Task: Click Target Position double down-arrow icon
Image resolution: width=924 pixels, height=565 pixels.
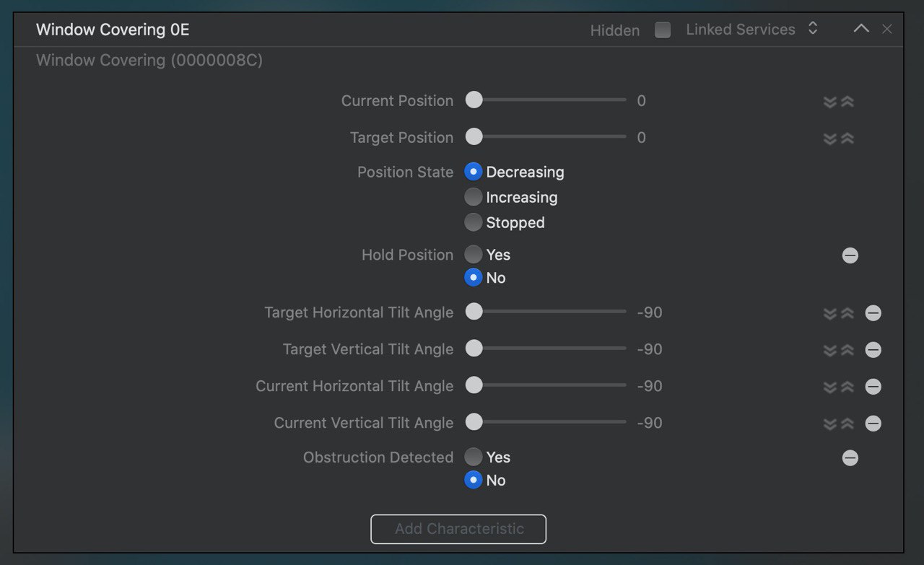Action: tap(830, 139)
